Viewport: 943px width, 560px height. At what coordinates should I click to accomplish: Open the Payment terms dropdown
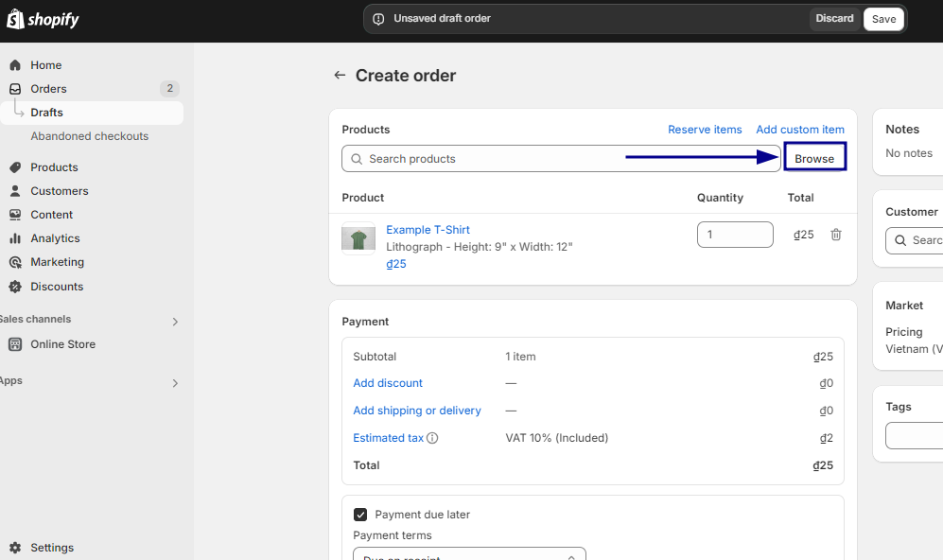click(x=469, y=554)
